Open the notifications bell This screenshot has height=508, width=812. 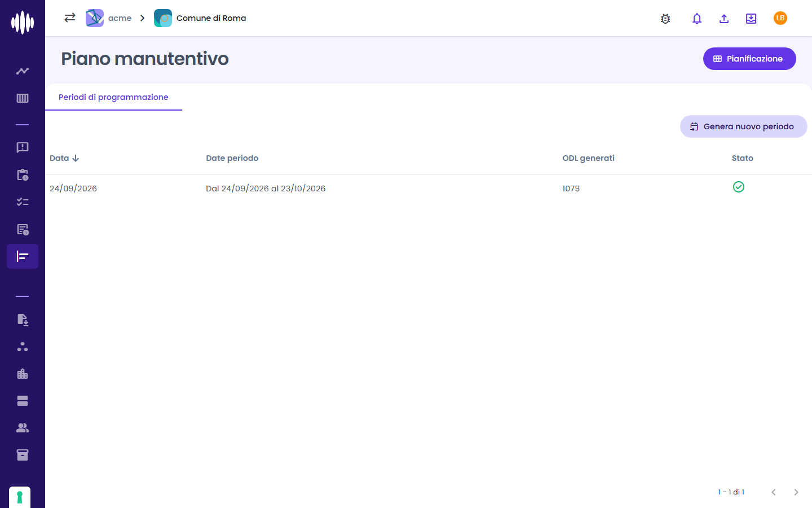click(x=697, y=19)
